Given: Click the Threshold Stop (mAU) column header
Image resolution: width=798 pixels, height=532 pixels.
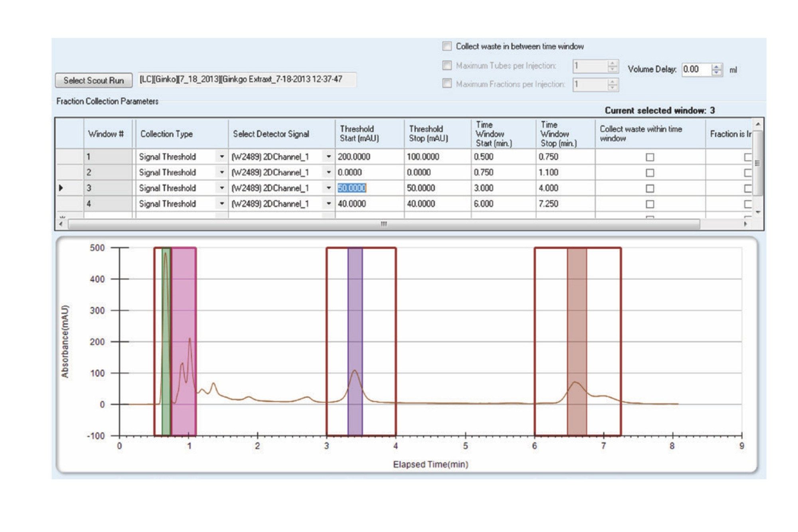Looking at the screenshot, I should [x=437, y=134].
